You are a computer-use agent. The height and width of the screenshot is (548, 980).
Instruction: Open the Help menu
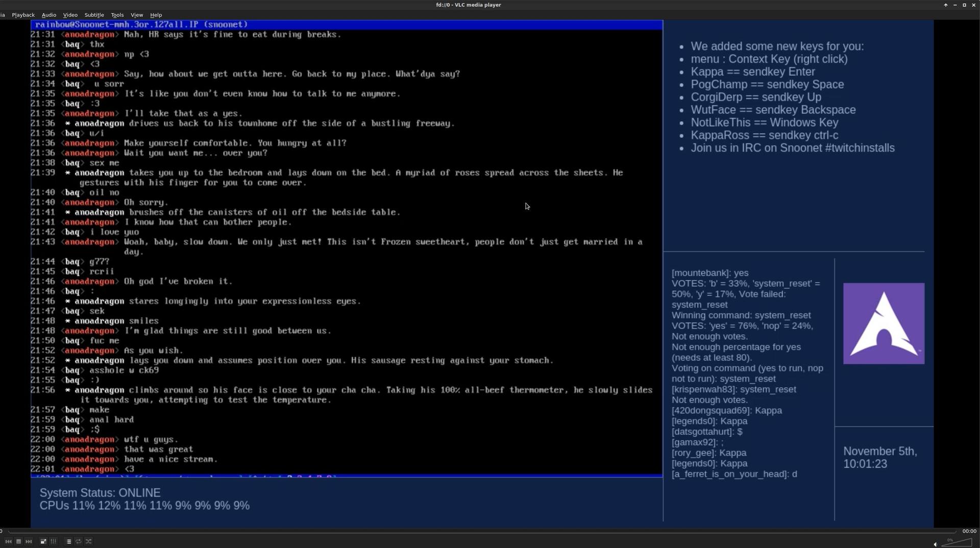pos(156,15)
